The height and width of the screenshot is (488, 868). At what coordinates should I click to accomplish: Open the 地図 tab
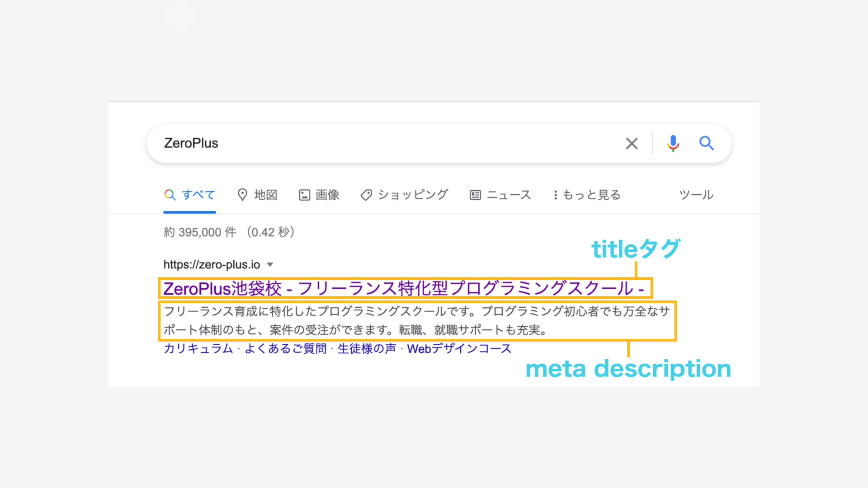pos(257,195)
